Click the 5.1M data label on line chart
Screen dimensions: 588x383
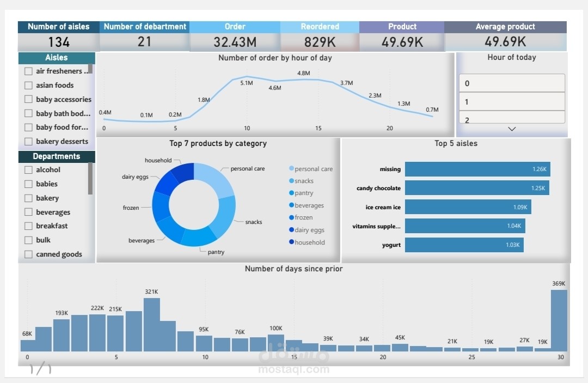247,83
